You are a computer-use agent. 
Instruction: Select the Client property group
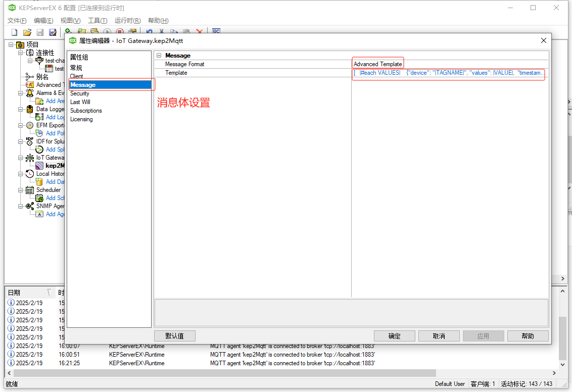[x=77, y=76]
